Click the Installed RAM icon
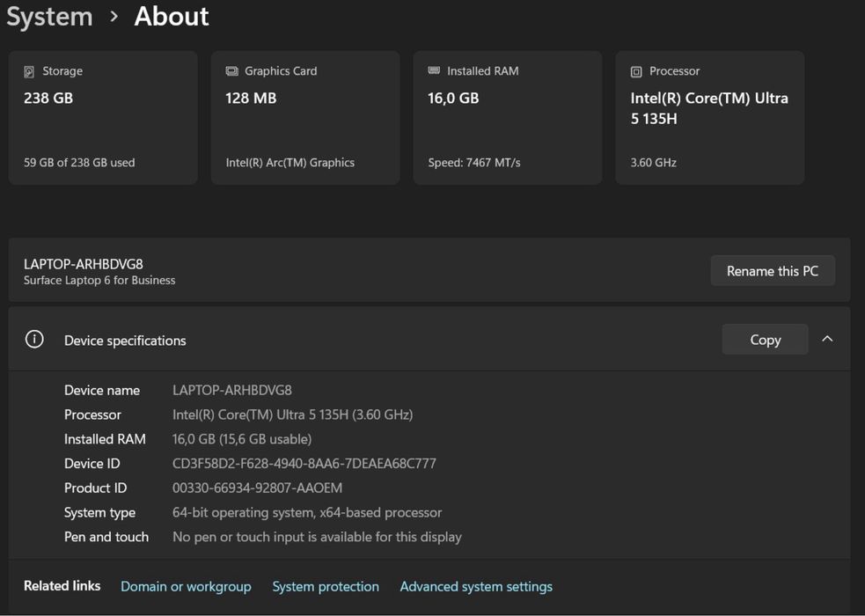 pyautogui.click(x=434, y=70)
